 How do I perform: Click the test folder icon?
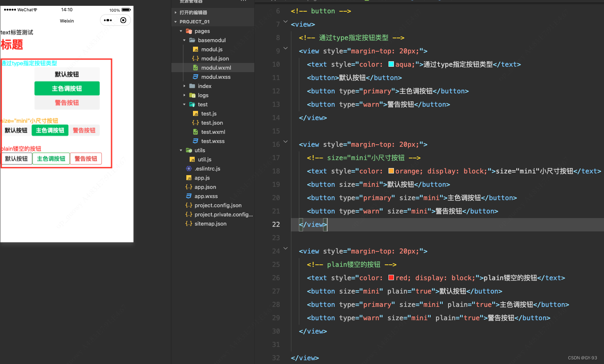pyautogui.click(x=192, y=104)
